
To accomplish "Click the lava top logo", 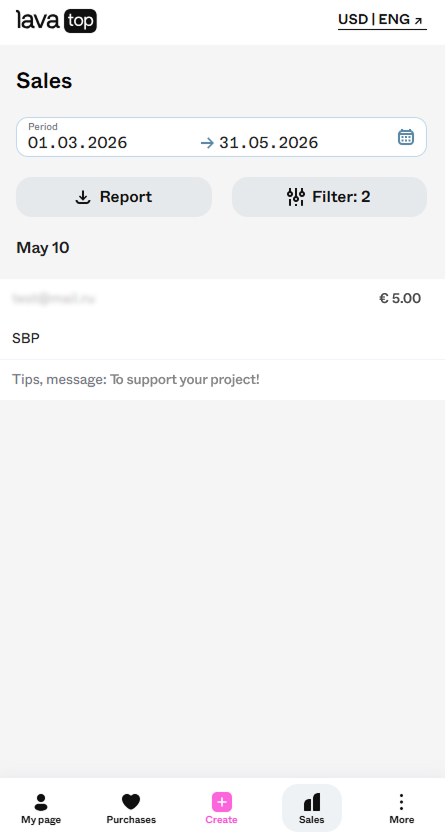I will pos(56,21).
